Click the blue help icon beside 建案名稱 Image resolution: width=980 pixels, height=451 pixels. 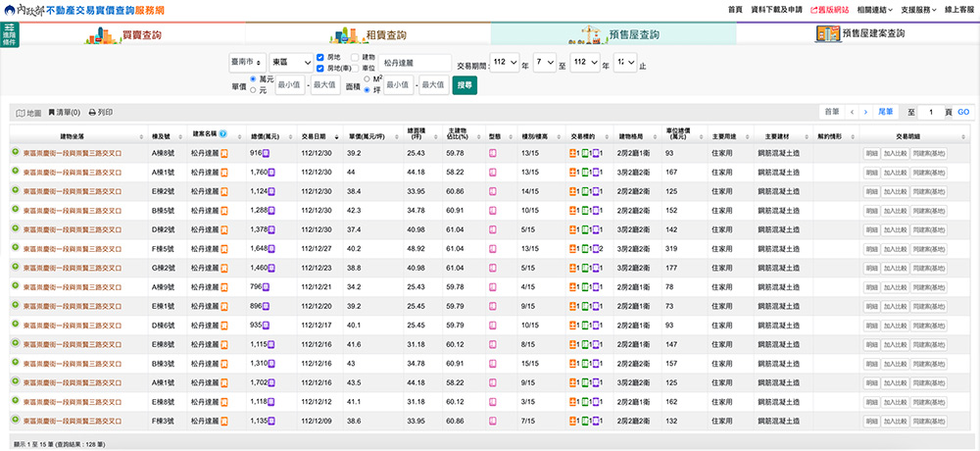pos(223,134)
